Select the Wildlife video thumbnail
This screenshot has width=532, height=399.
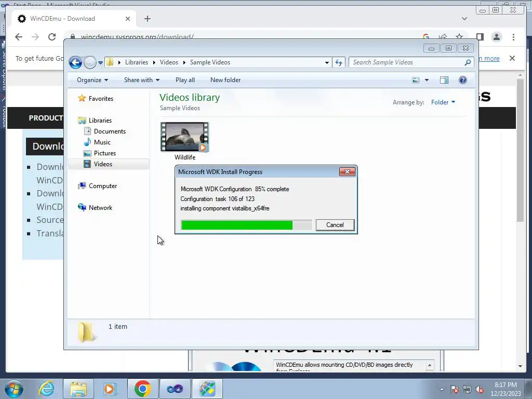184,137
